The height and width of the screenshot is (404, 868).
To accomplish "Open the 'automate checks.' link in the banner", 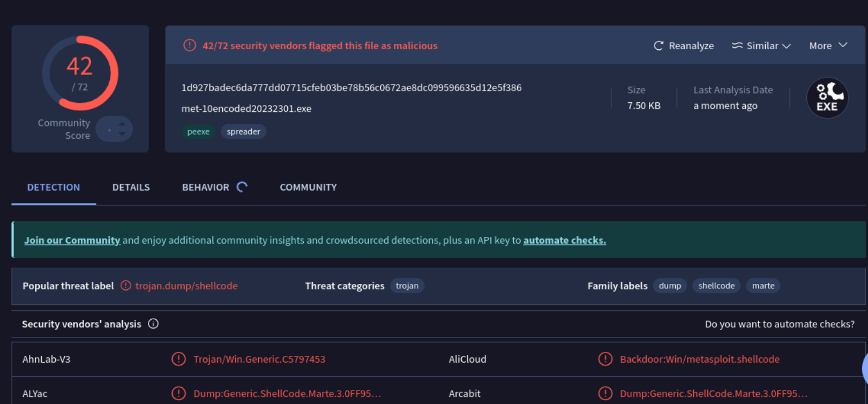I will point(564,240).
